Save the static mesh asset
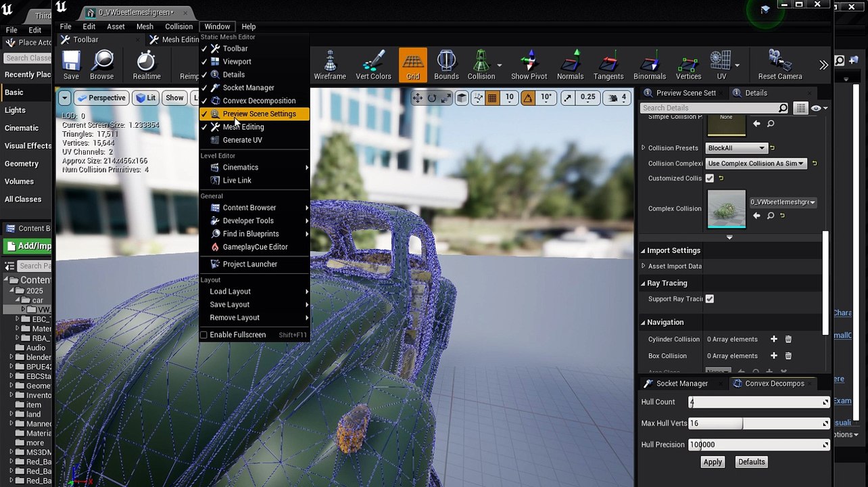Viewport: 868px width, 487px height. 71,66
